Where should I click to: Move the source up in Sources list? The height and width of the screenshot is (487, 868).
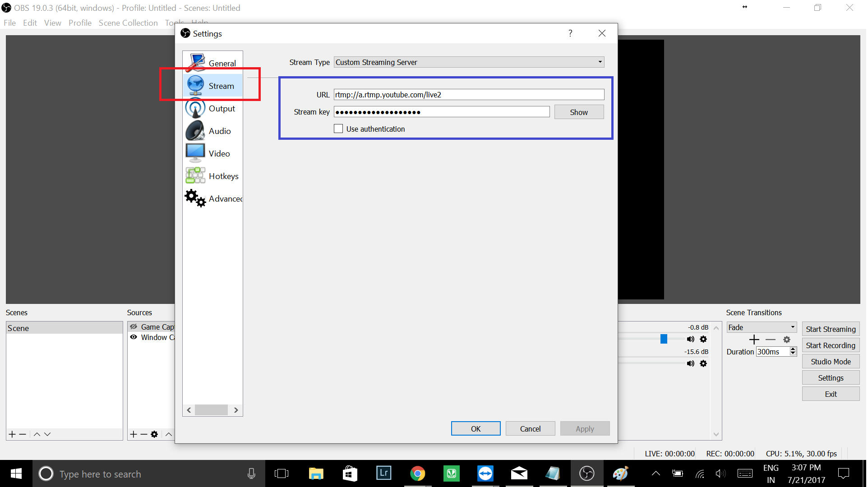[169, 435]
